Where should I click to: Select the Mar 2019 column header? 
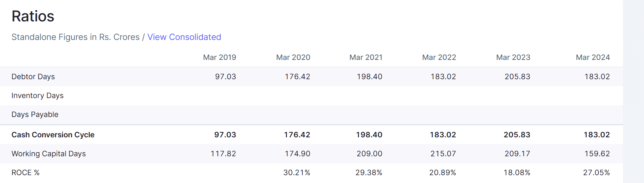coord(219,57)
